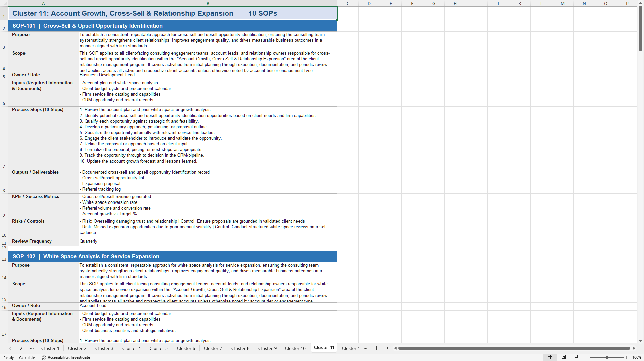Viewport: 644px width, 361px height.
Task: Click the Cluster 11 title cell
Action: tap(172, 13)
